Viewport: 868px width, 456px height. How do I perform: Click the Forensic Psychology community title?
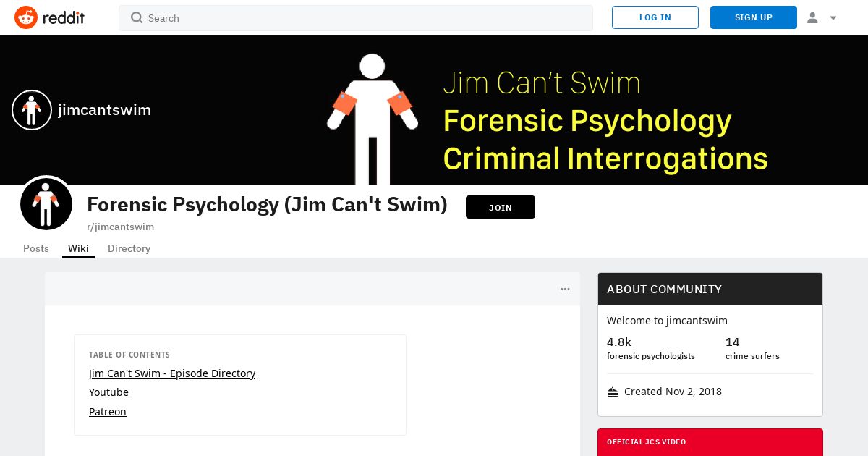tap(267, 205)
